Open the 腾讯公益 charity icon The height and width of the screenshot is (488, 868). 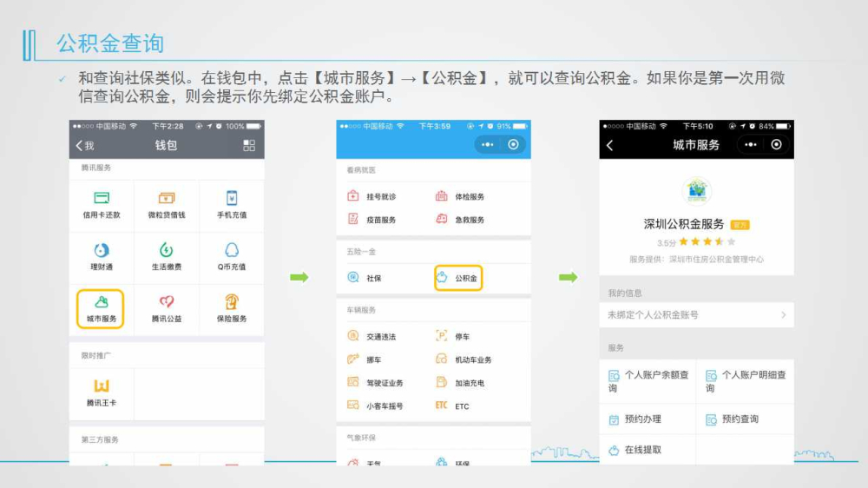click(x=167, y=308)
